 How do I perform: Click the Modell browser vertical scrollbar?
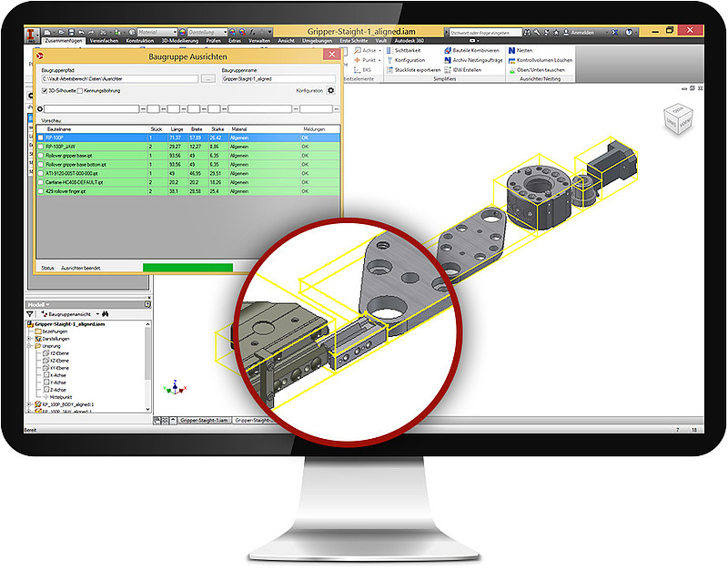(x=148, y=367)
